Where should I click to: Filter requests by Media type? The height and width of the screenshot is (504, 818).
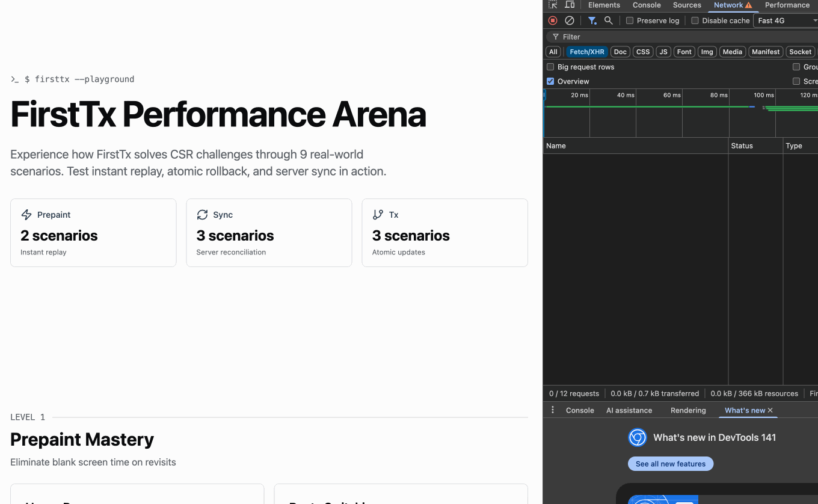tap(732, 52)
